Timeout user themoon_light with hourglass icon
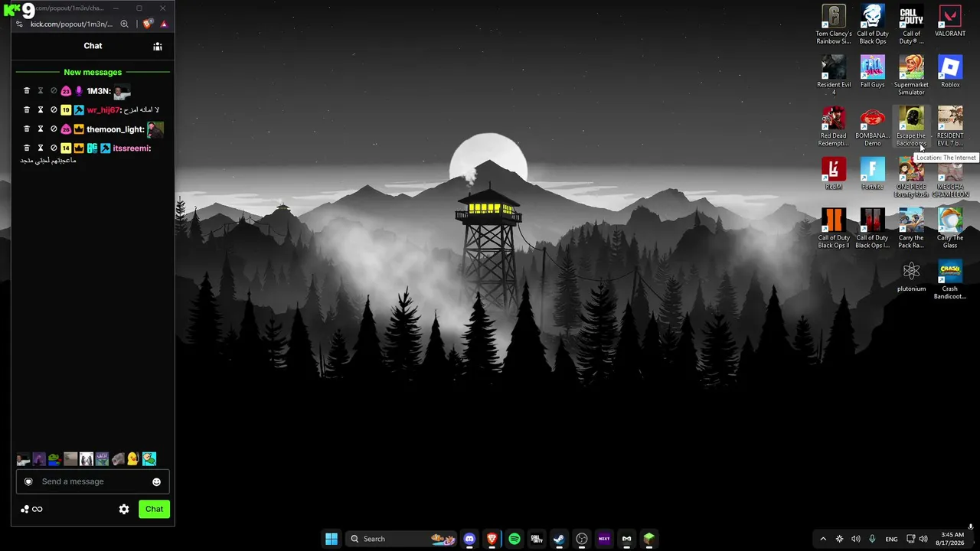Image resolution: width=980 pixels, height=551 pixels. coord(41,129)
